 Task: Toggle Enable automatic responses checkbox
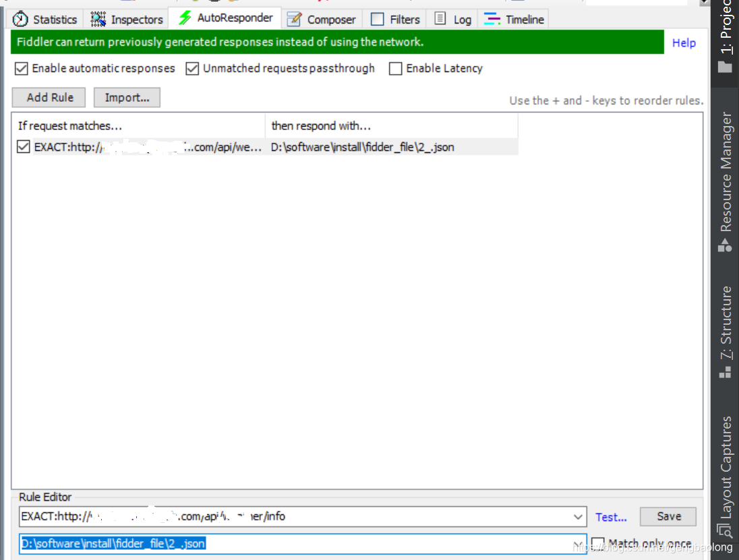point(21,69)
